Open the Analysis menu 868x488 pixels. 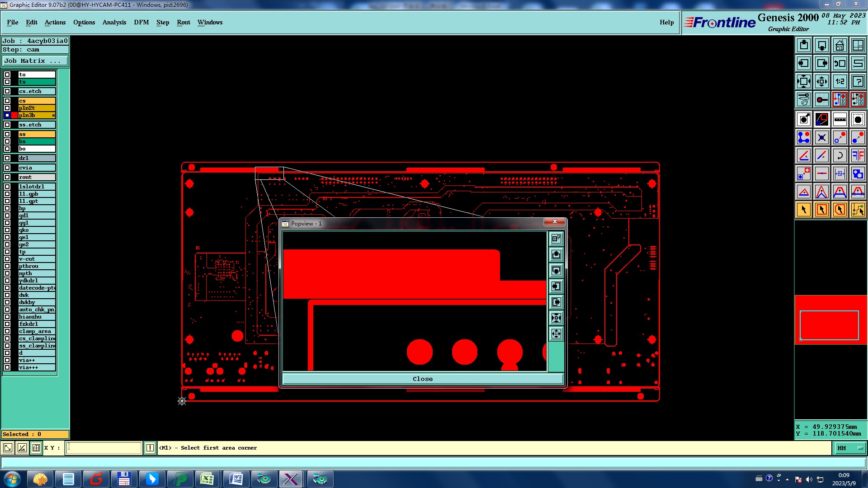coord(114,22)
